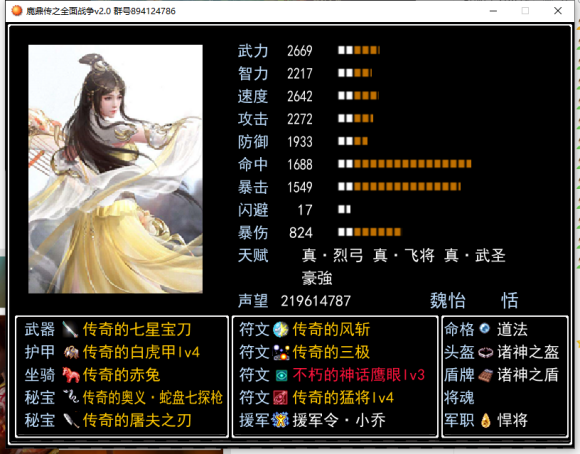The image size is (580, 454).
Task: Click the 七星宝刀 weapon icon
Action: coord(70,329)
